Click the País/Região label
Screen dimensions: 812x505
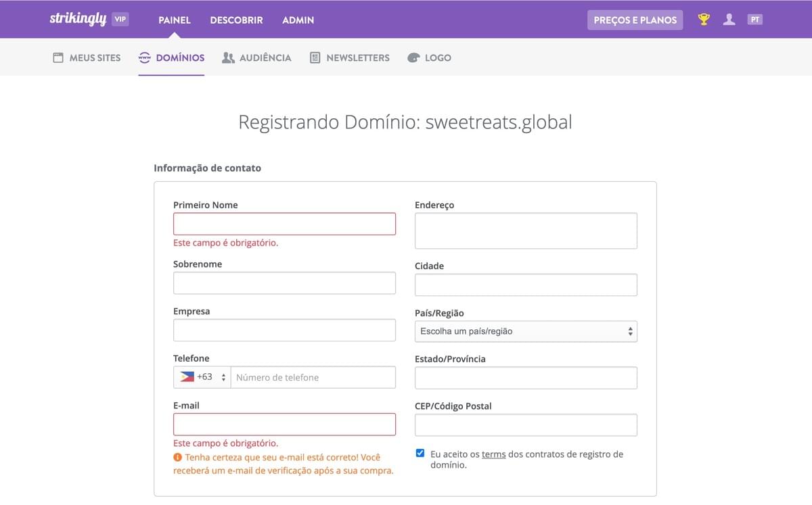(x=439, y=313)
